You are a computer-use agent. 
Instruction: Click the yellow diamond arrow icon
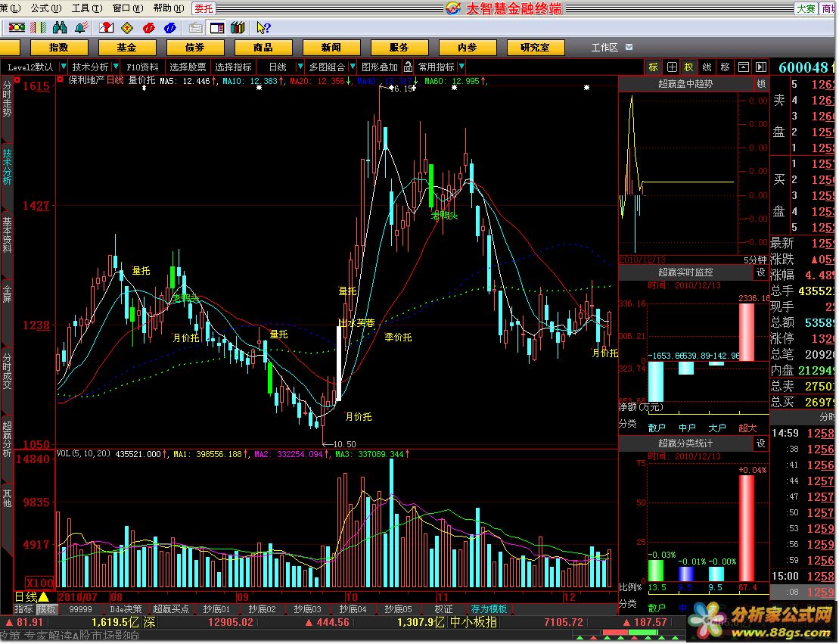tap(127, 27)
